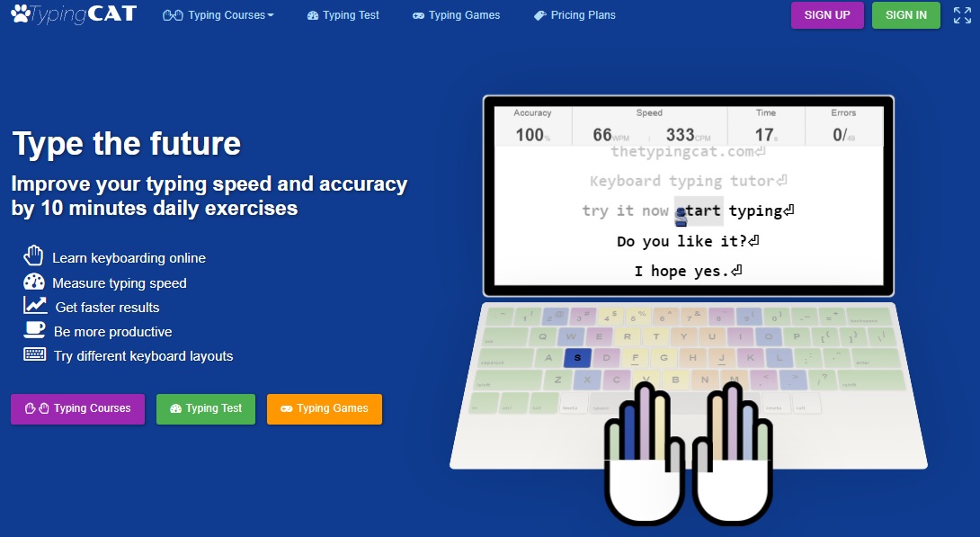Click the 'Get faster results' text
The image size is (980, 537).
(x=108, y=308)
